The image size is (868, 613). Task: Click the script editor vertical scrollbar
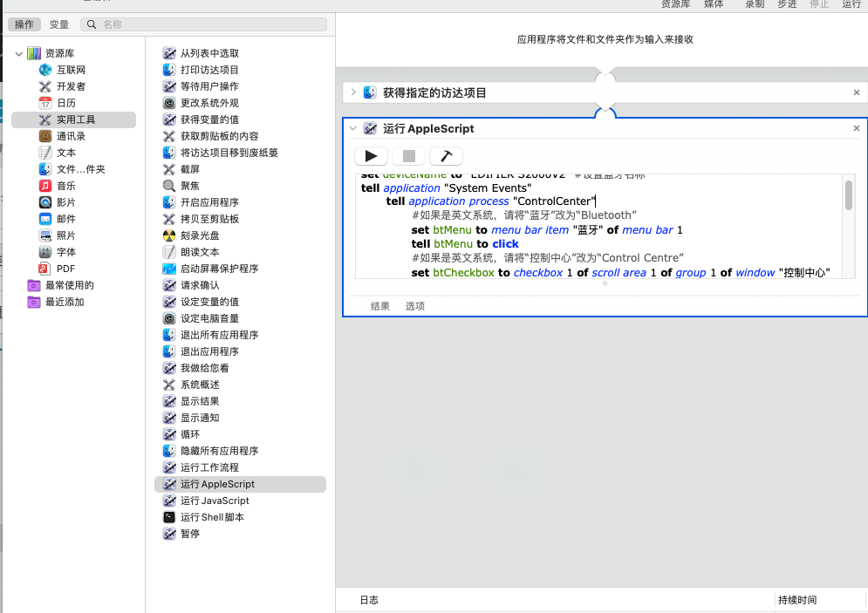(849, 197)
